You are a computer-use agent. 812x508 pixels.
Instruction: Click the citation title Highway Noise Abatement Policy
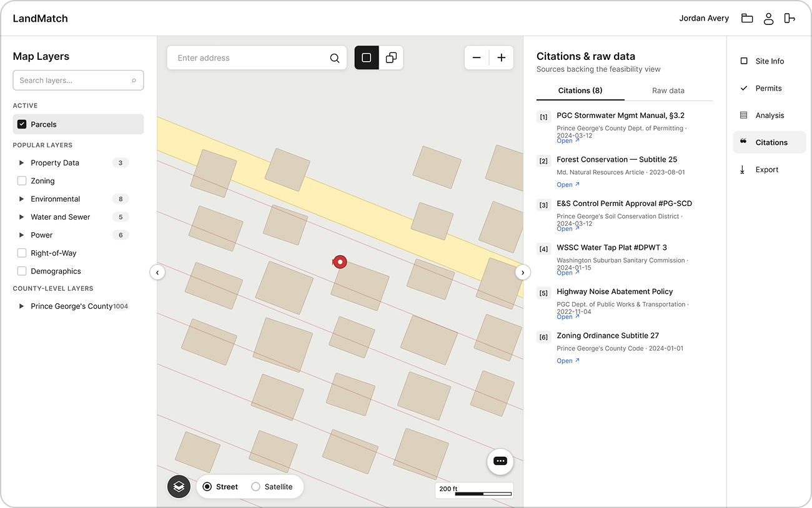click(615, 291)
